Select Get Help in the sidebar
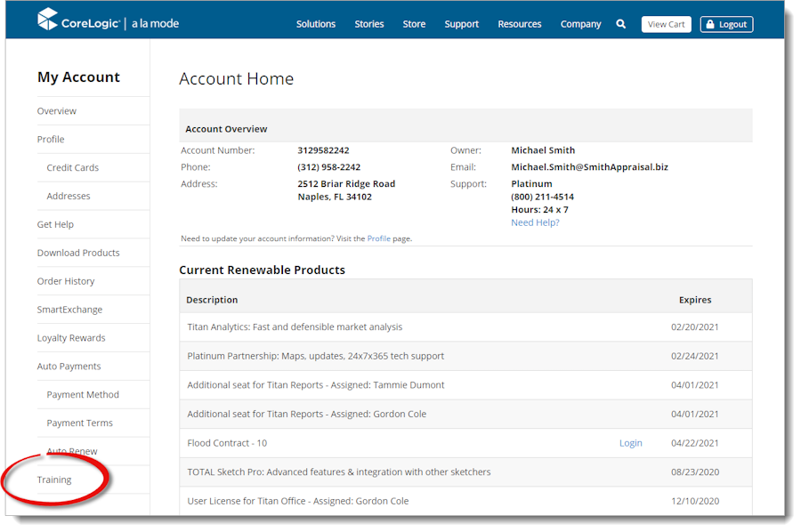This screenshot has height=532, width=801. 55,225
